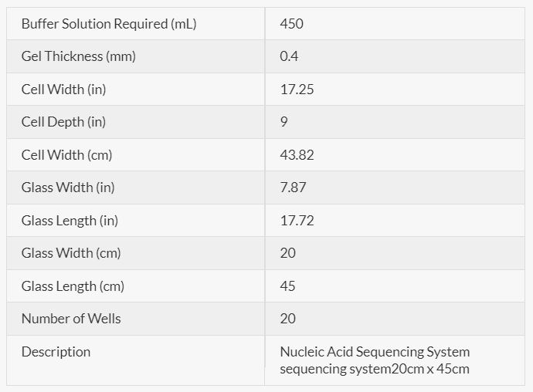The image size is (533, 392).
Task: Click the Glass Width (cm) label
Action: [x=71, y=253]
